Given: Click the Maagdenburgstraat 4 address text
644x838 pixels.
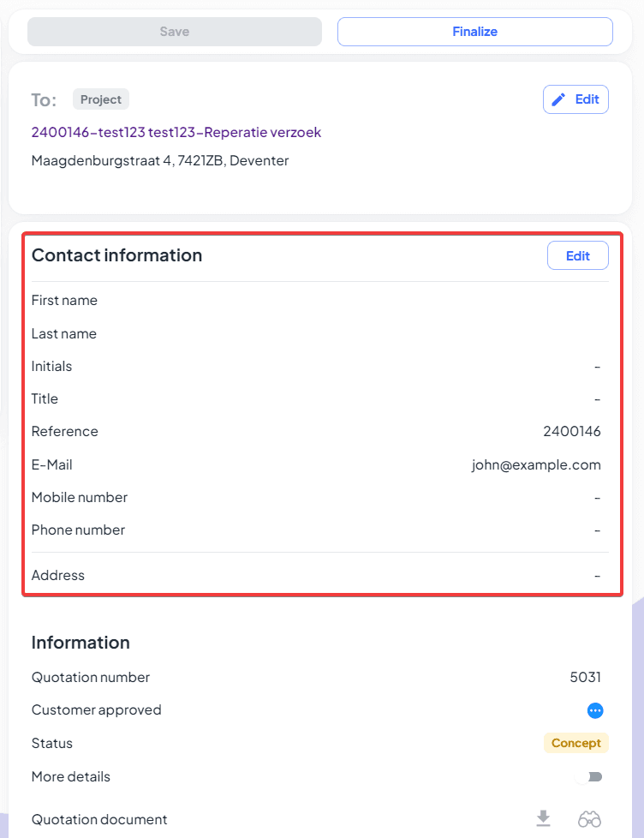Looking at the screenshot, I should 160,160.
